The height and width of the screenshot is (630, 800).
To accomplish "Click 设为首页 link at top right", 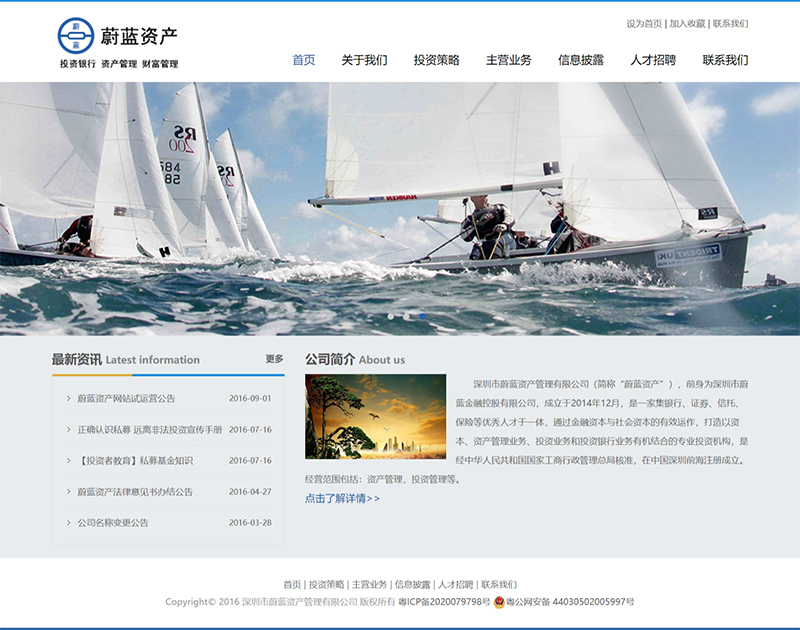I will click(644, 23).
